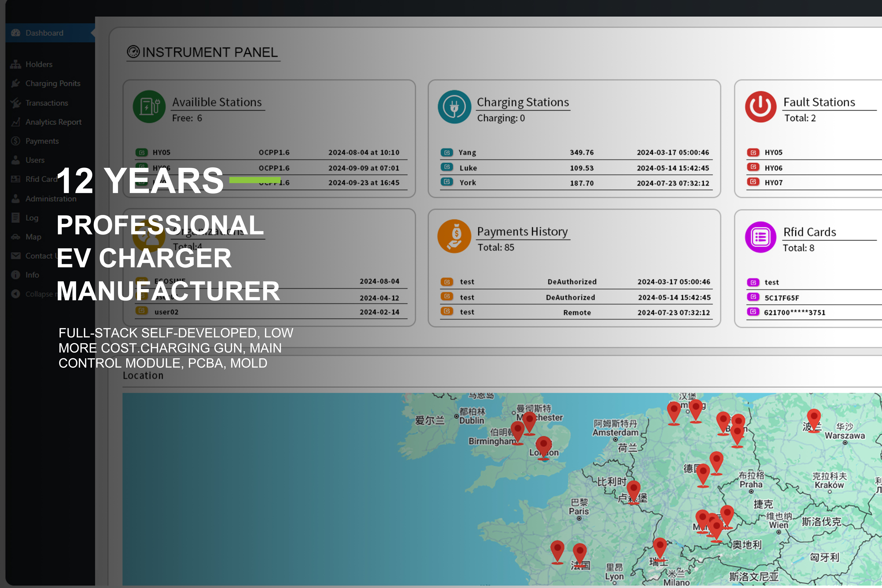Click the Users sidebar icon
Image resolution: width=882 pixels, height=588 pixels.
click(15, 160)
